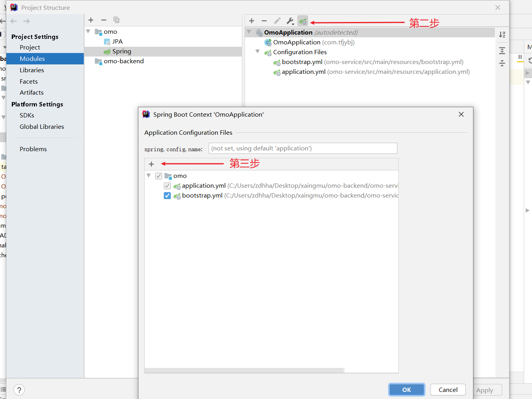
Task: Click the green Spring Boot leaf toolbar icon
Action: click(303, 21)
